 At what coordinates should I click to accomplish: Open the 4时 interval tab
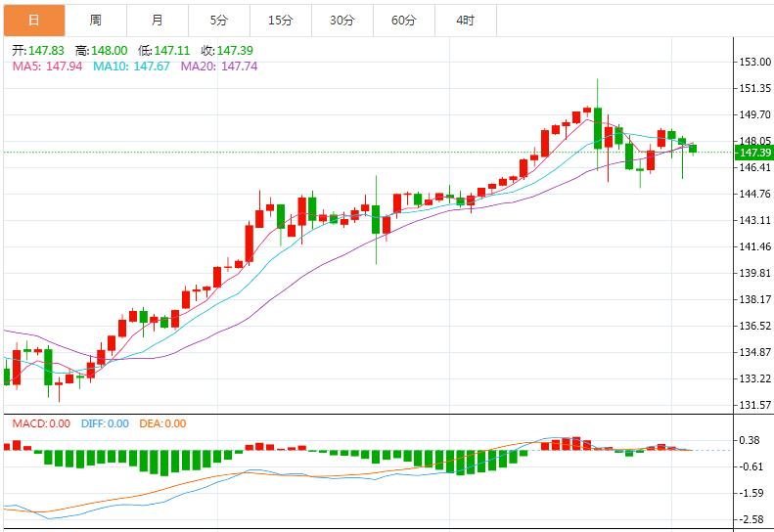[466, 21]
